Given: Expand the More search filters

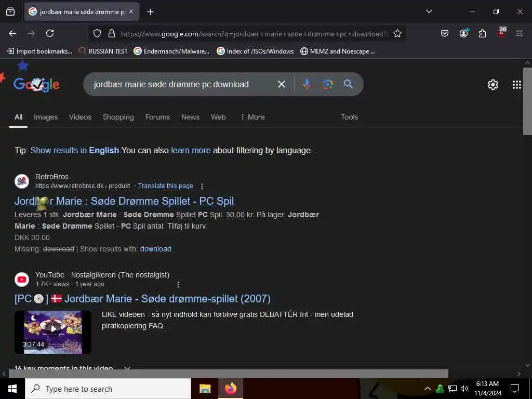Looking at the screenshot, I should [252, 117].
